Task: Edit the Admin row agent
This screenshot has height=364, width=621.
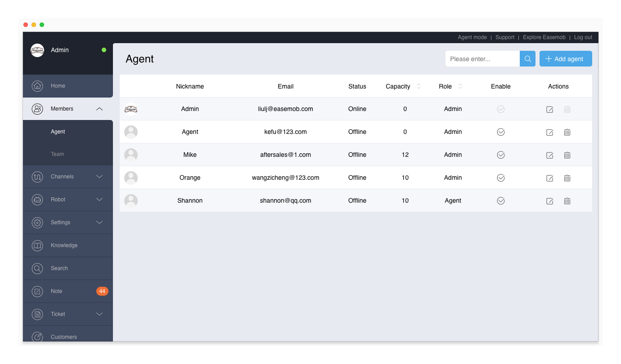Action: coord(549,109)
